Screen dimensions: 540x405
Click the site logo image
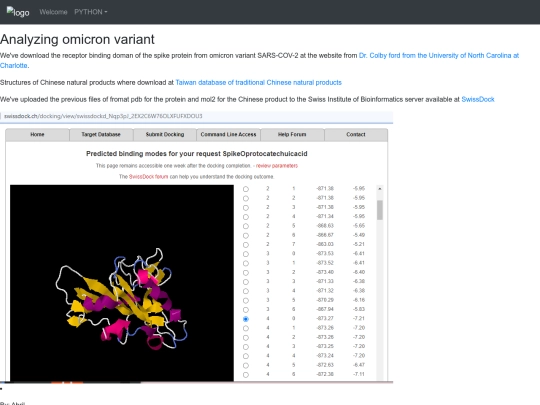pyautogui.click(x=18, y=12)
